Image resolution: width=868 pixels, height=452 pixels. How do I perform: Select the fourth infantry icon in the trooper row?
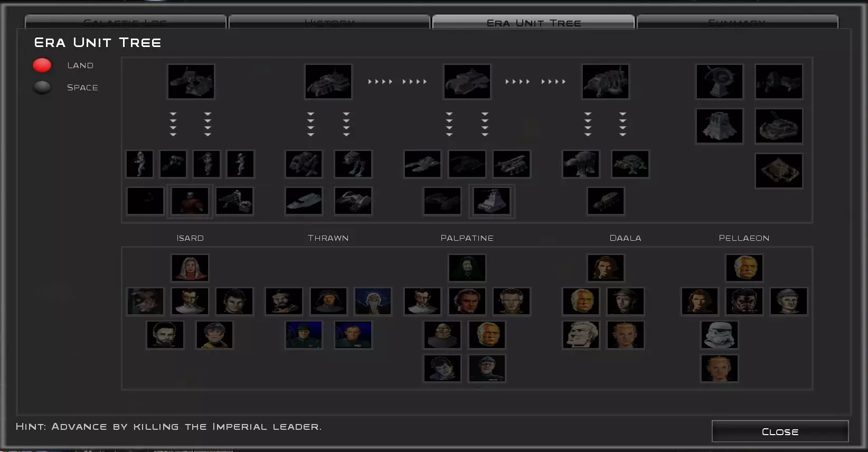tap(240, 164)
